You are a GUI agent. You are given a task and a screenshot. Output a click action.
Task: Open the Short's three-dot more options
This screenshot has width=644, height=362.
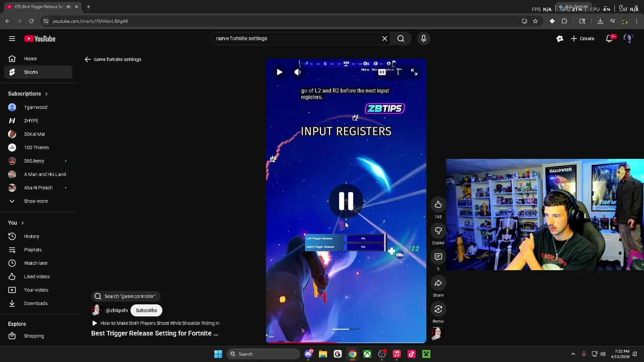click(x=398, y=72)
